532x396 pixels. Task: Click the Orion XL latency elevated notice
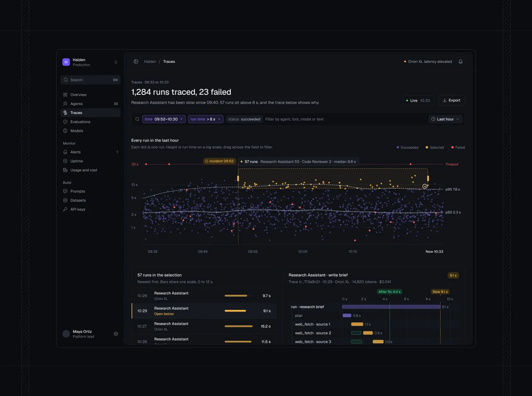[428, 62]
